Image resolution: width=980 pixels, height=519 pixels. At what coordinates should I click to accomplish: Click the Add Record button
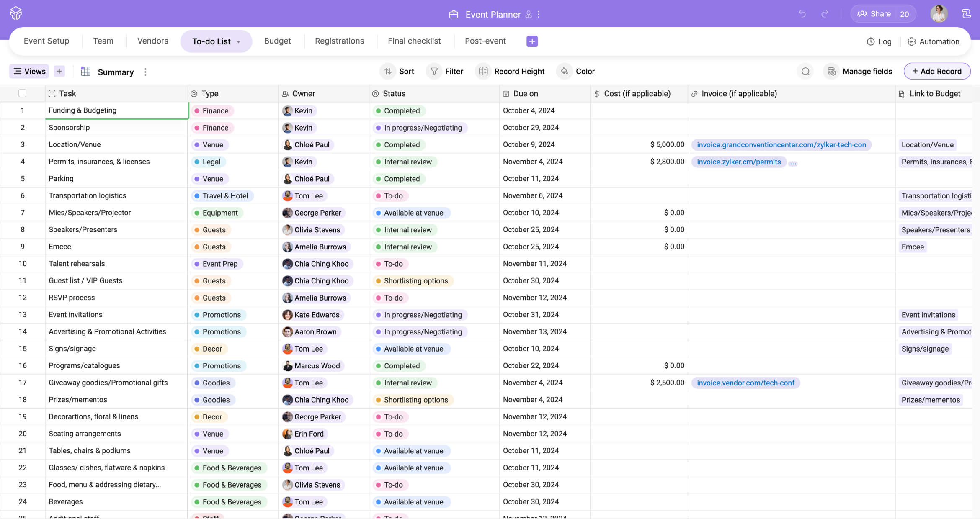click(937, 72)
